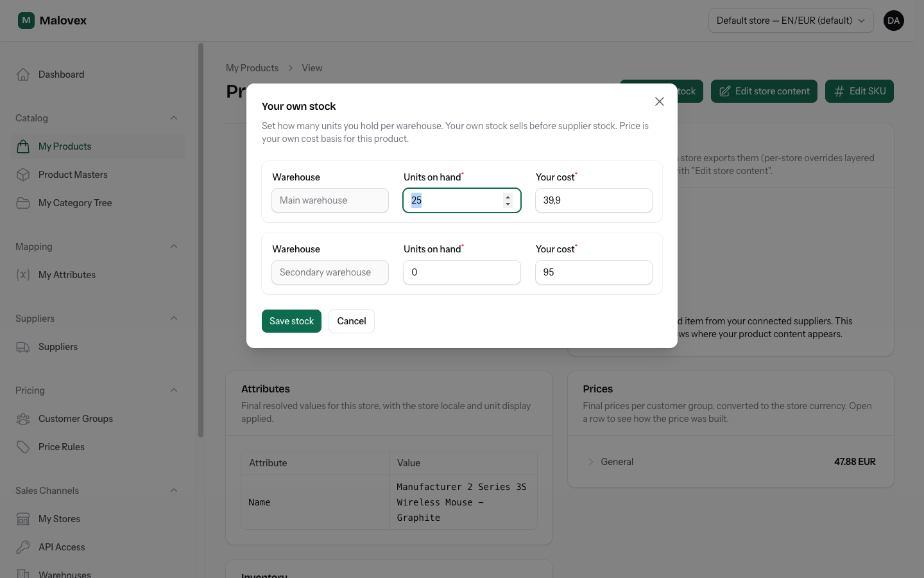The width and height of the screenshot is (924, 578).
Task: Focus Secondary warehouse Your cost field
Action: point(594,272)
